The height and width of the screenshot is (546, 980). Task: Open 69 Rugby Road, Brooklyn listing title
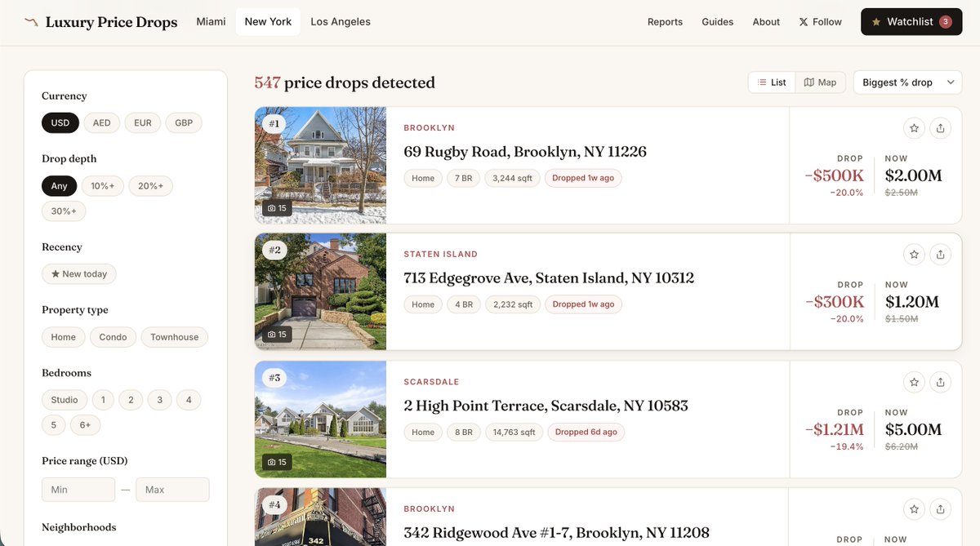pyautogui.click(x=525, y=152)
